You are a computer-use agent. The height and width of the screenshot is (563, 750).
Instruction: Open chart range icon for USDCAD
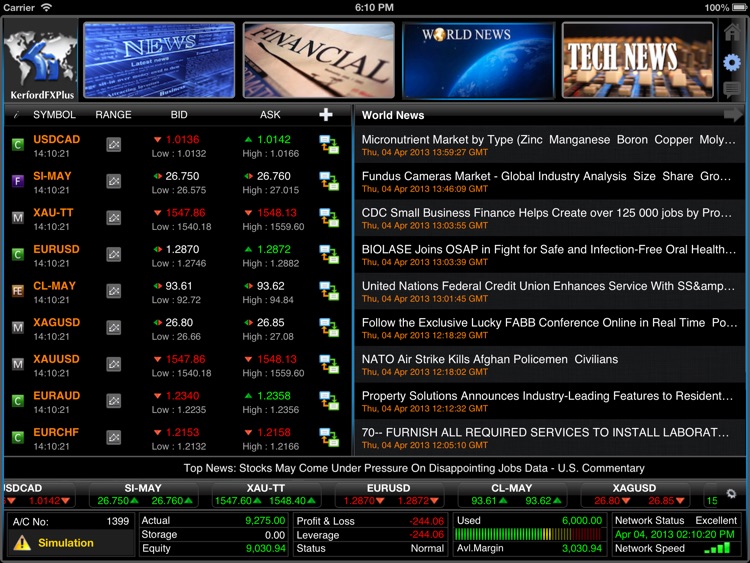[113, 144]
